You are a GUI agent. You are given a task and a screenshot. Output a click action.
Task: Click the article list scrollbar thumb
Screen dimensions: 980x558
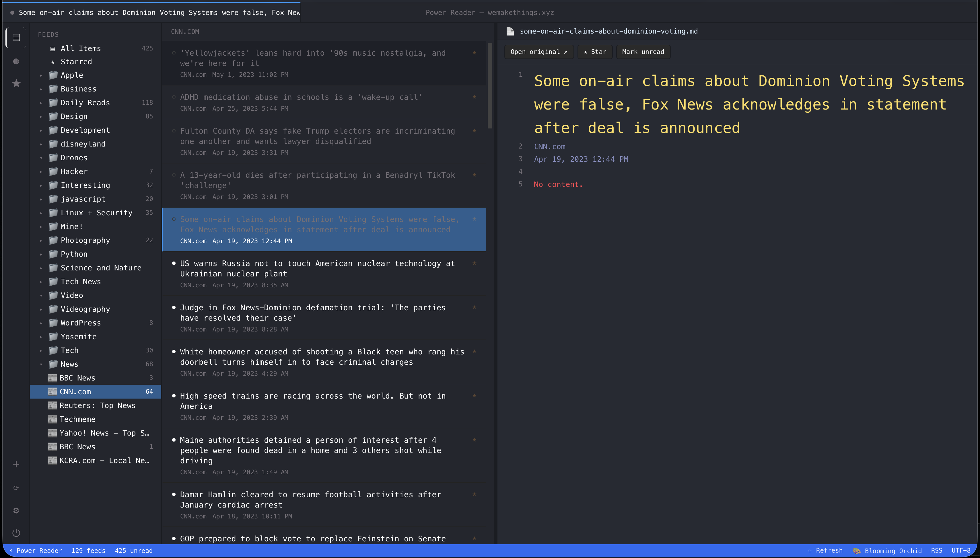click(x=490, y=85)
